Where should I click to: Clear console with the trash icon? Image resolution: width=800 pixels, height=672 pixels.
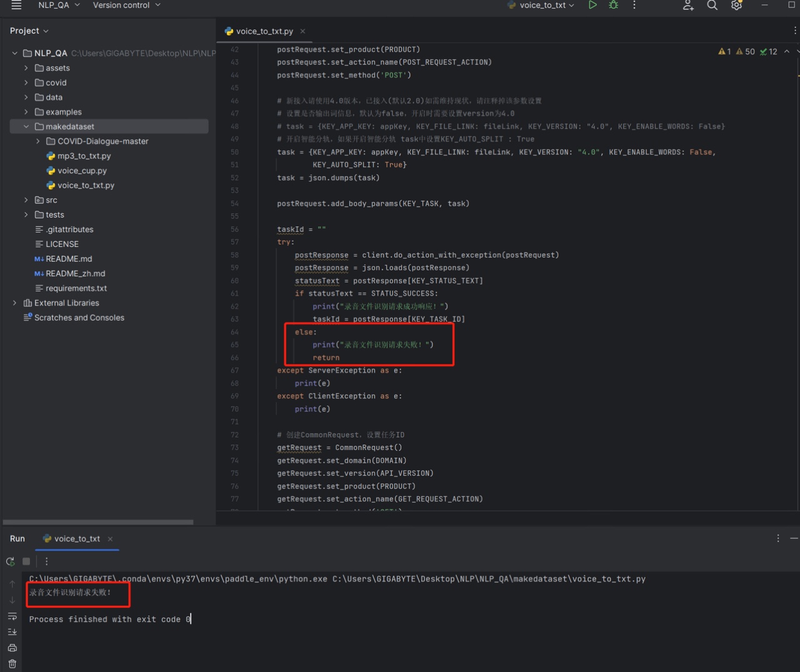[12, 664]
